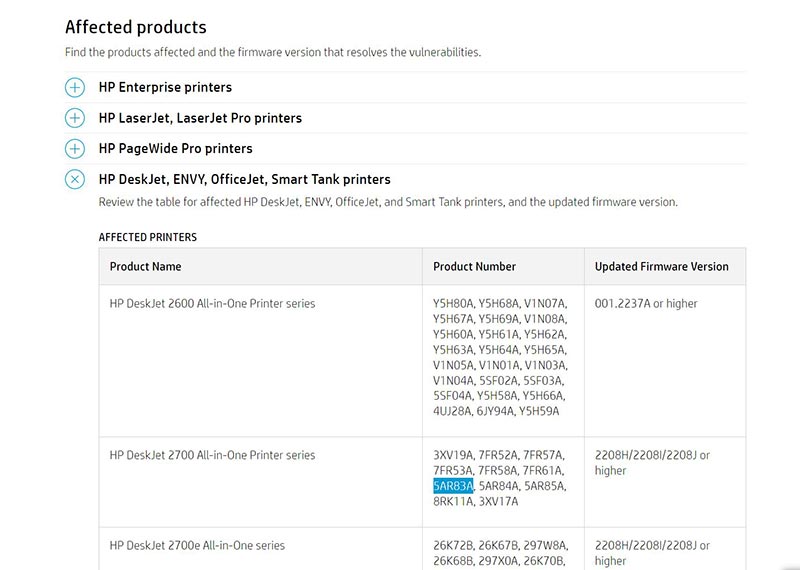Collapse DeskJet, ENVY section X icon
The width and height of the screenshot is (800, 570).
[74, 179]
